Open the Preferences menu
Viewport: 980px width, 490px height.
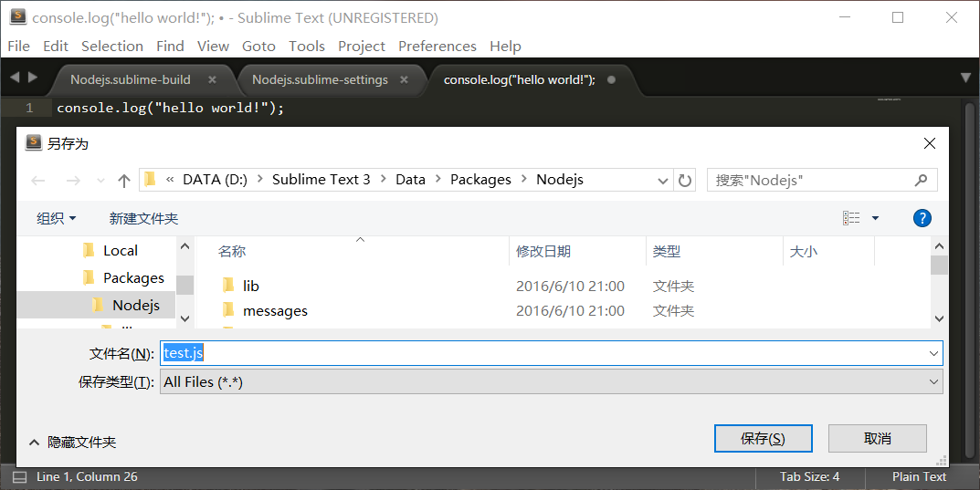coord(437,47)
